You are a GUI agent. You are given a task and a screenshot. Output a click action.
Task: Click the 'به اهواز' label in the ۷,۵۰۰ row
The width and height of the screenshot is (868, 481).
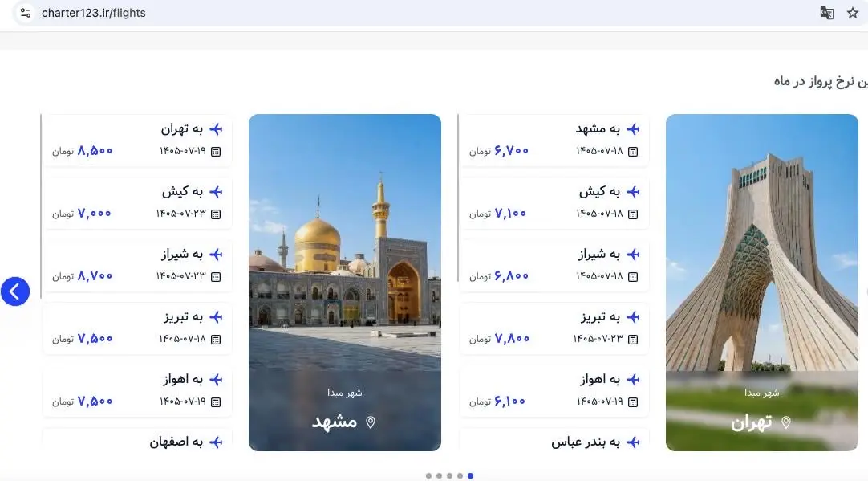click(183, 380)
